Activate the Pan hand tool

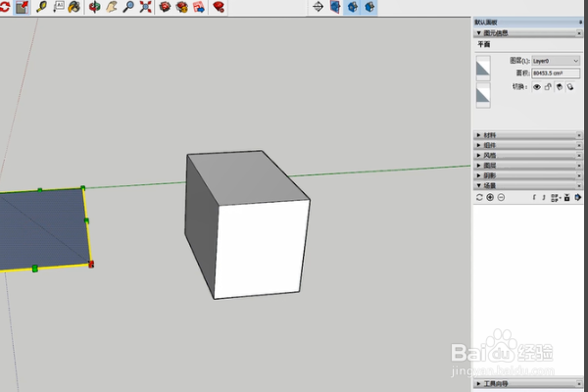click(112, 7)
